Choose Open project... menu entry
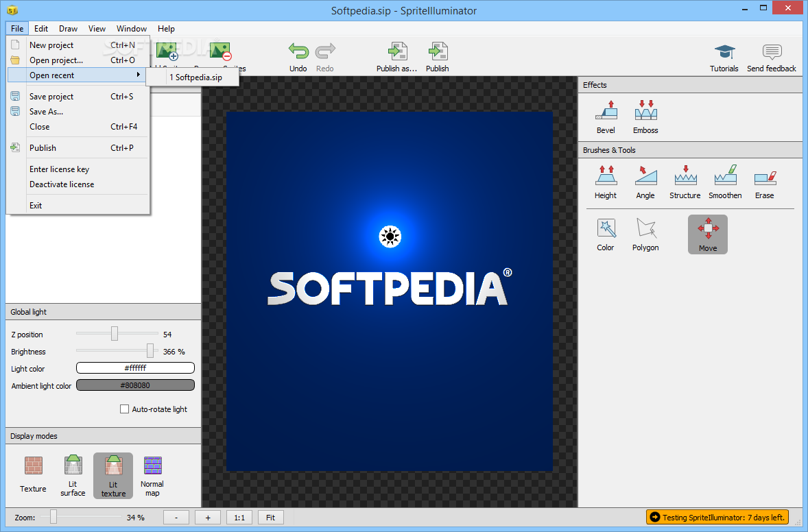The width and height of the screenshot is (808, 532). (x=78, y=60)
